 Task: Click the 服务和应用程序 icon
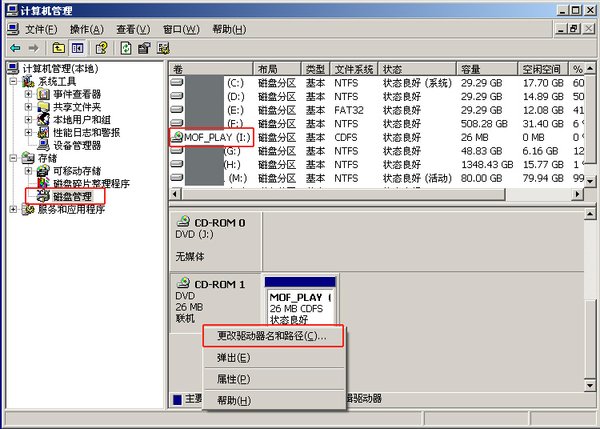[x=28, y=209]
